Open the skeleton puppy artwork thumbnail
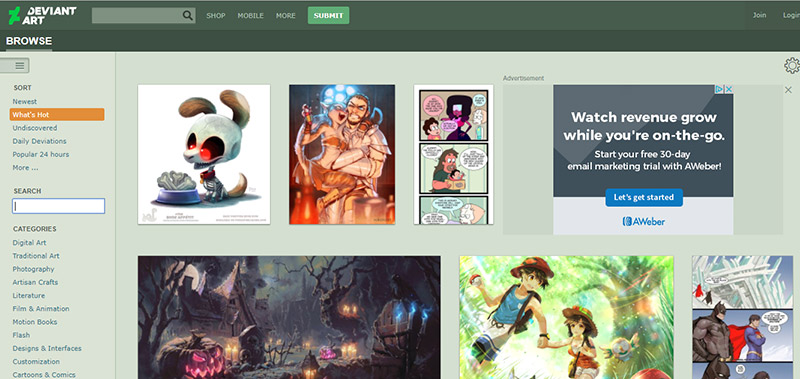 point(204,154)
